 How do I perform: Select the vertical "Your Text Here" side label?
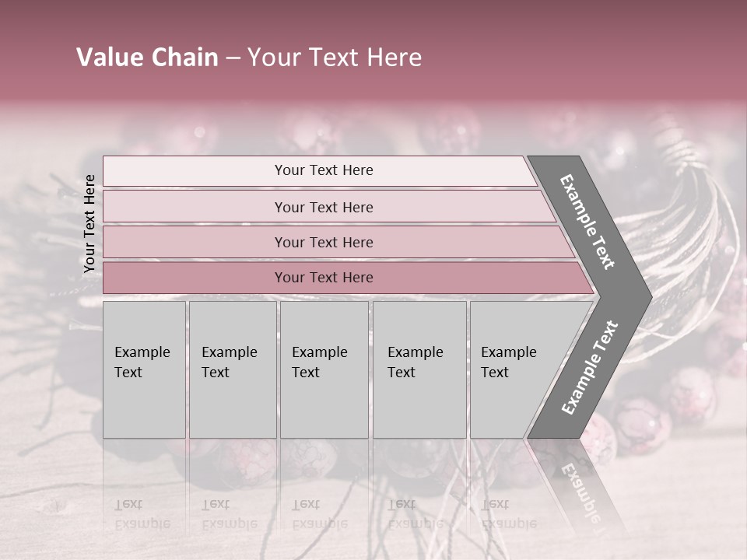pos(89,223)
